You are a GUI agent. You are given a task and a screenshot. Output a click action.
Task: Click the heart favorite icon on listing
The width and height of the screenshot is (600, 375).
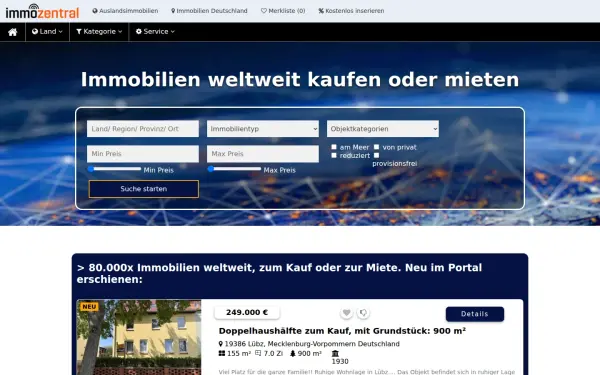point(346,313)
